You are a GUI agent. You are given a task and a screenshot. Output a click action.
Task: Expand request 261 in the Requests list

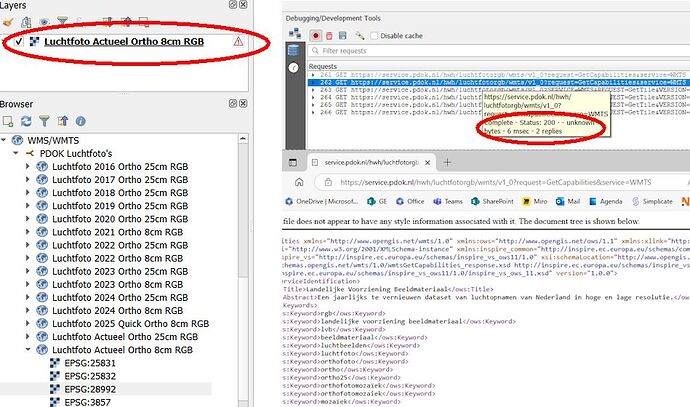(x=313, y=75)
